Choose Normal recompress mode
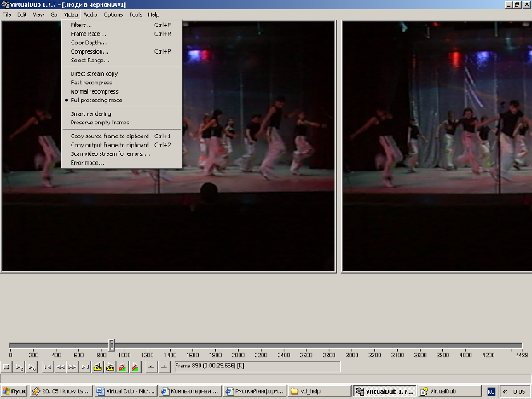This screenshot has width=532, height=399. (x=94, y=91)
